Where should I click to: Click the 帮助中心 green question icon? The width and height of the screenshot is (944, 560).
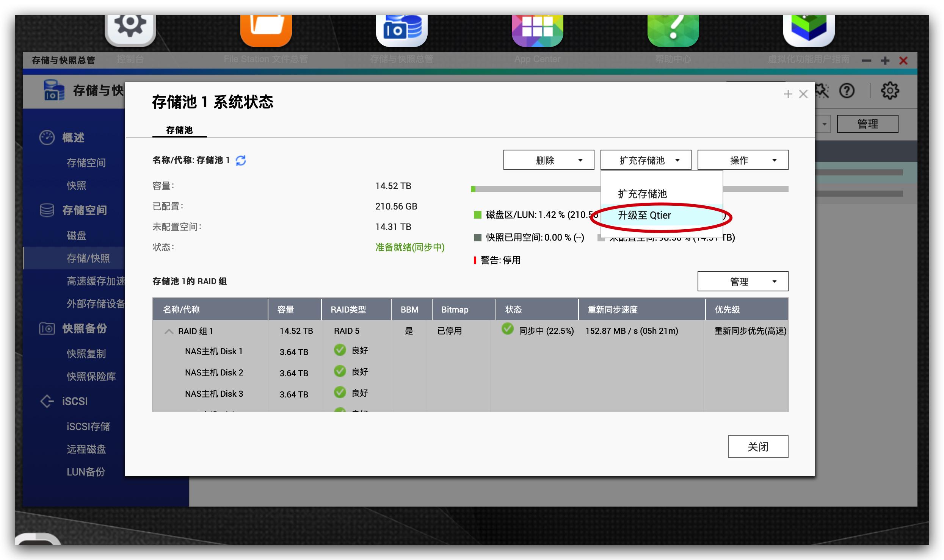pos(673,29)
